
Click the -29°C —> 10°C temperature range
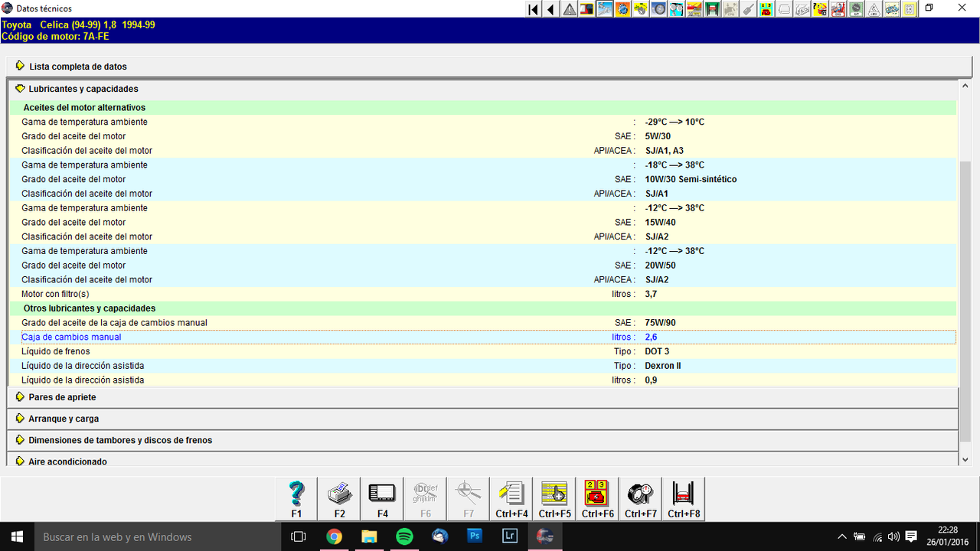tap(675, 122)
